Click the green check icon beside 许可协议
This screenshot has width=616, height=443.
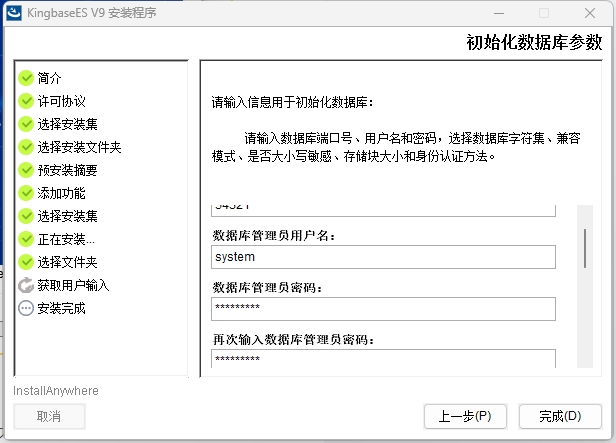tap(26, 101)
